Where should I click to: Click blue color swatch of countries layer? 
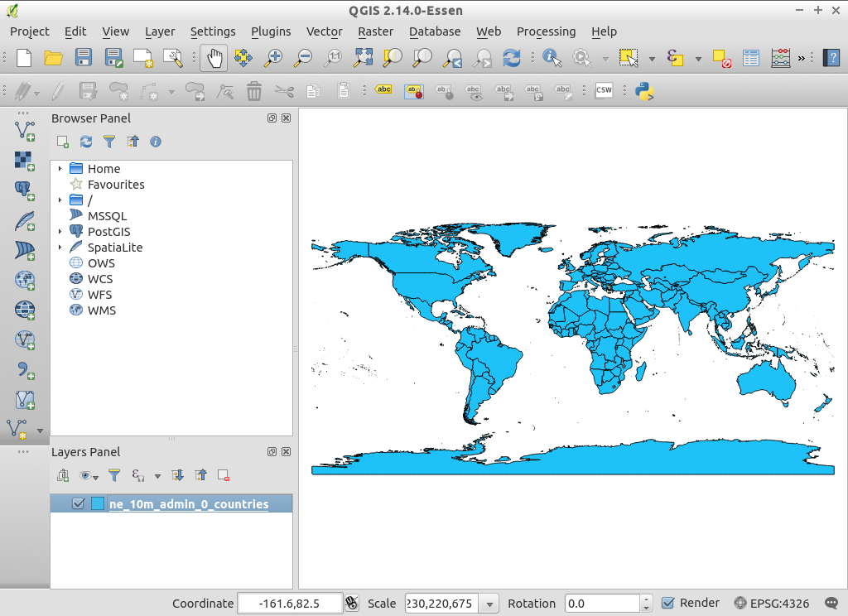coord(98,503)
